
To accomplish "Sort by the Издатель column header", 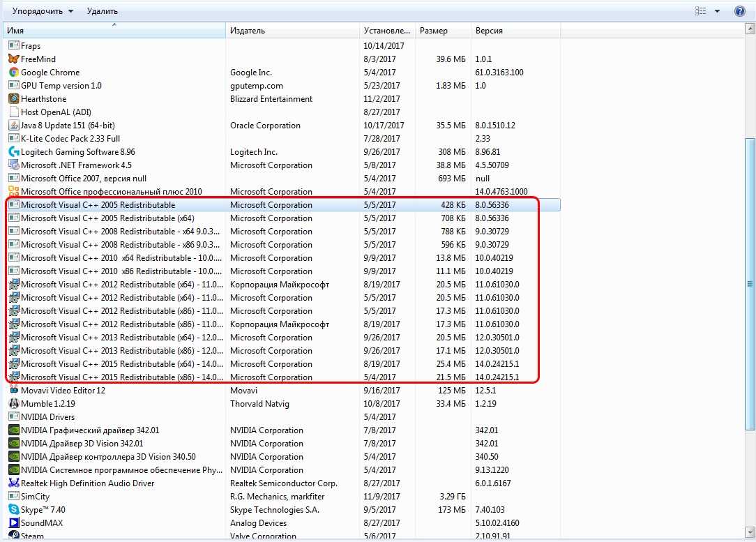I will 293,31.
